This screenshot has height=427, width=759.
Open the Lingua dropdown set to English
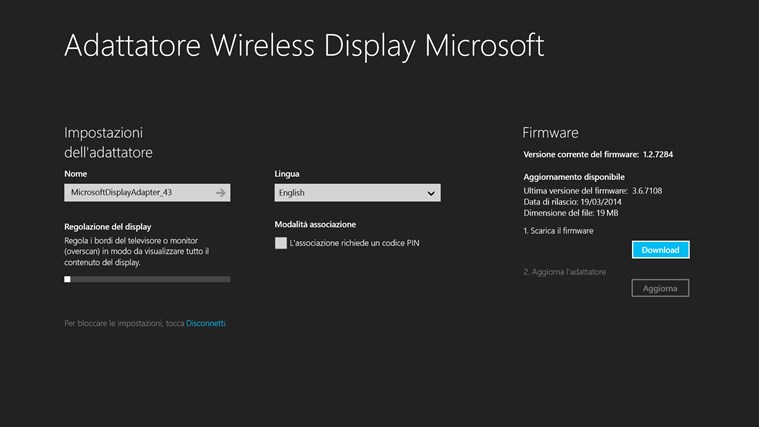[x=357, y=193]
